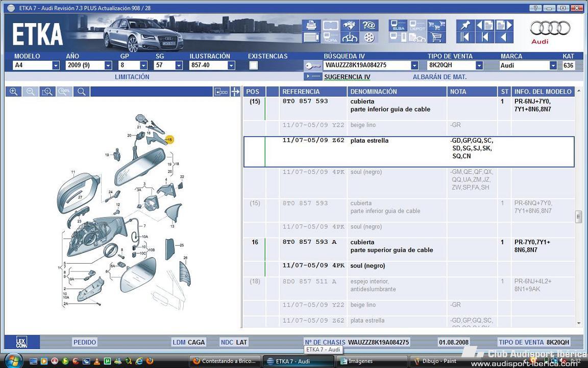Screen dimensions: 588x368
Task: Expand the GP dropdown
Action: tap(143, 65)
